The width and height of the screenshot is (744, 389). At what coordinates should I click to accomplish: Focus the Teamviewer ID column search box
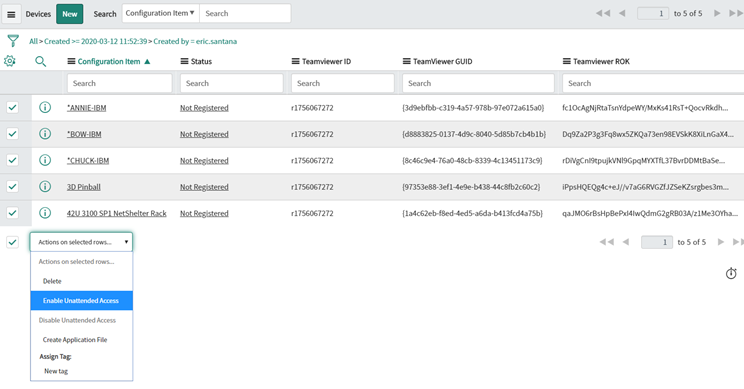click(x=343, y=83)
